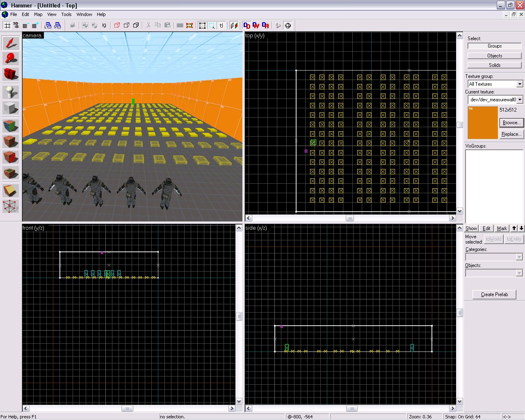The width and height of the screenshot is (525, 420).
Task: Click the side view vertical scrollbar thumb
Action: (x=460, y=313)
